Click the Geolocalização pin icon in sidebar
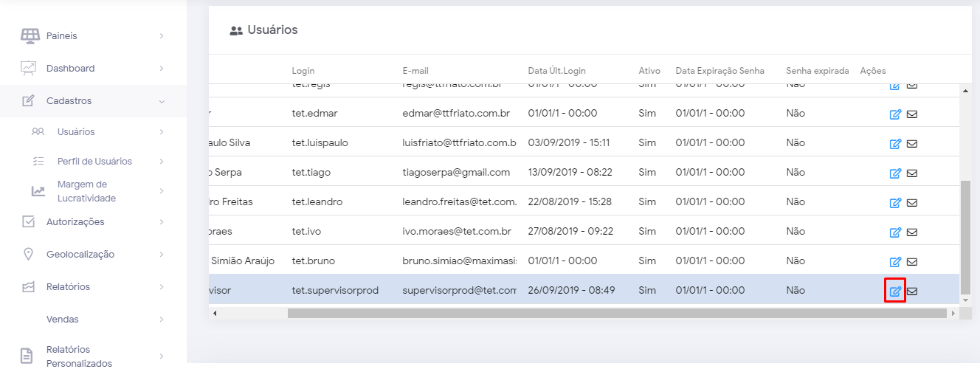Screen dimensions: 980x369 pyautogui.click(x=29, y=254)
